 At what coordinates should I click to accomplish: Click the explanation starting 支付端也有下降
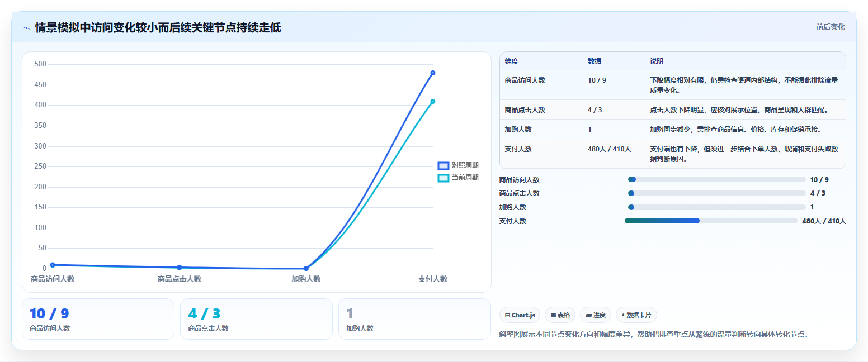[x=744, y=154]
